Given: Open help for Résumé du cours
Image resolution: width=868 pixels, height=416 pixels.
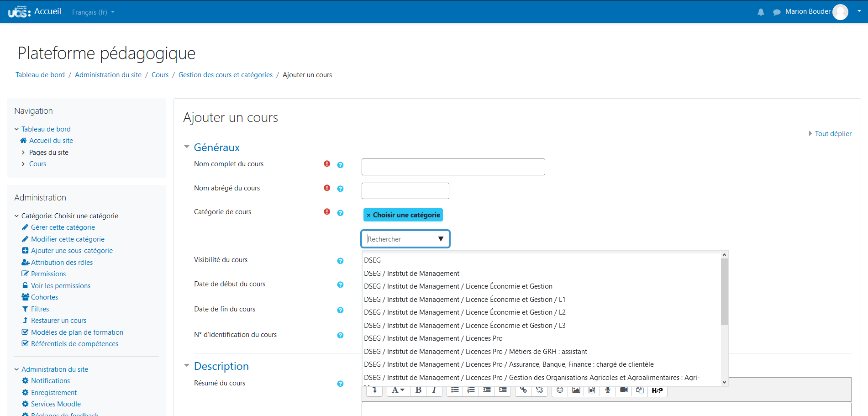Looking at the screenshot, I should pos(340,384).
